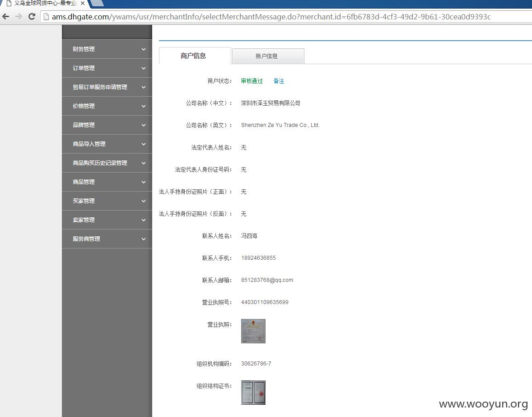Click the 审核通过 status text
The height and width of the screenshot is (417, 532).
[252, 81]
